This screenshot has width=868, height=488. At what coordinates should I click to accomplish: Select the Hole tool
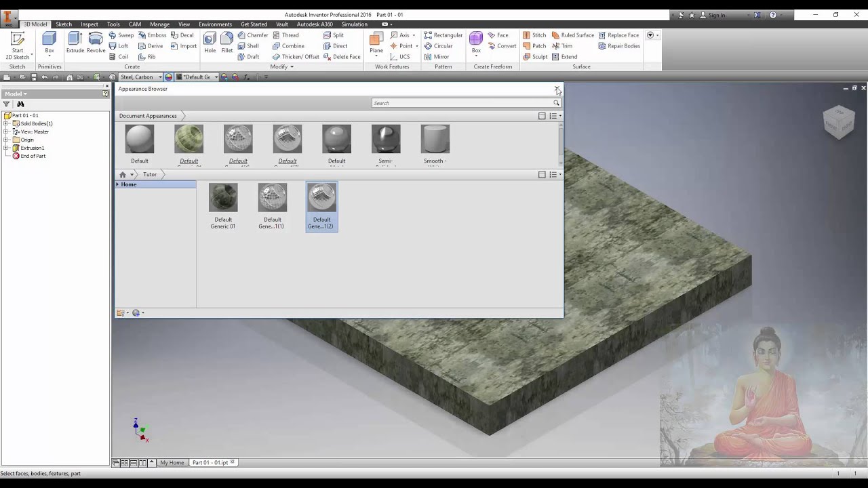click(210, 43)
